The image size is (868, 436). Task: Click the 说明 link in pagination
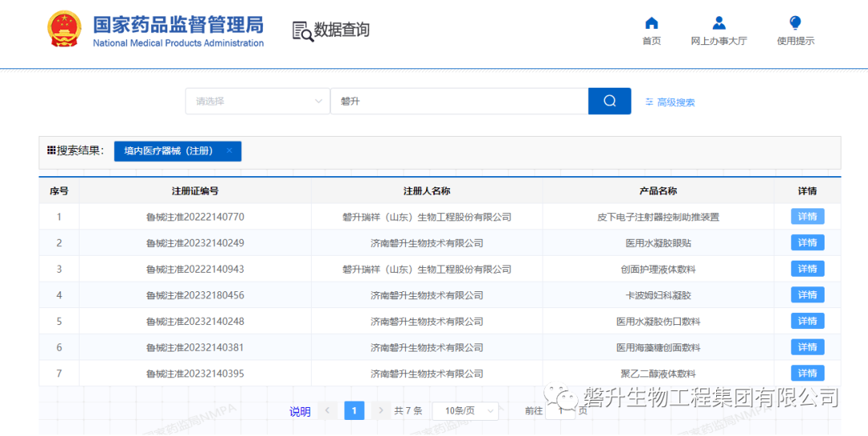[x=300, y=412]
